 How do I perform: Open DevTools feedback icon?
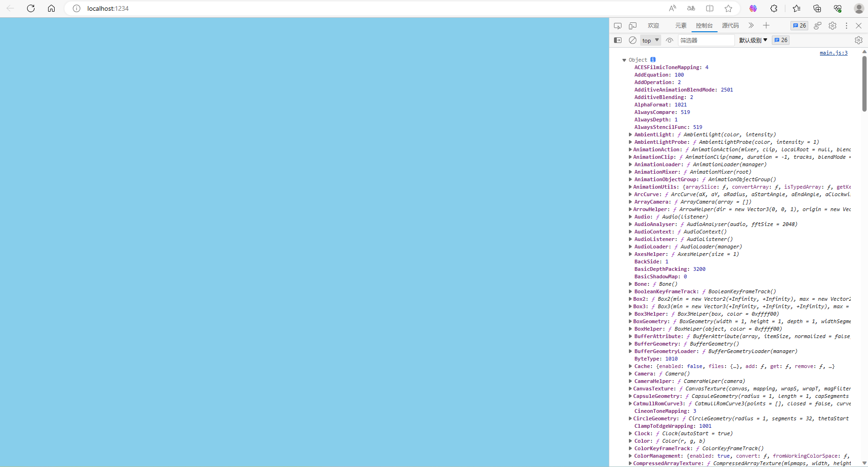pos(818,26)
